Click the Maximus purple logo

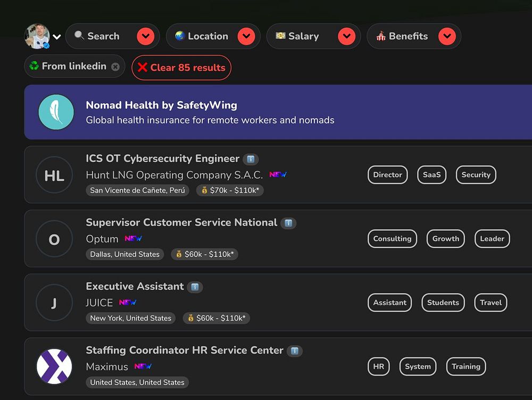[x=54, y=366]
